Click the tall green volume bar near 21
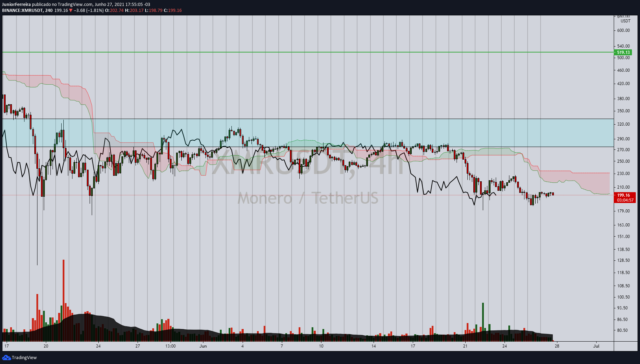Image resolution: width=640 pixels, height=364 pixels. point(483,322)
